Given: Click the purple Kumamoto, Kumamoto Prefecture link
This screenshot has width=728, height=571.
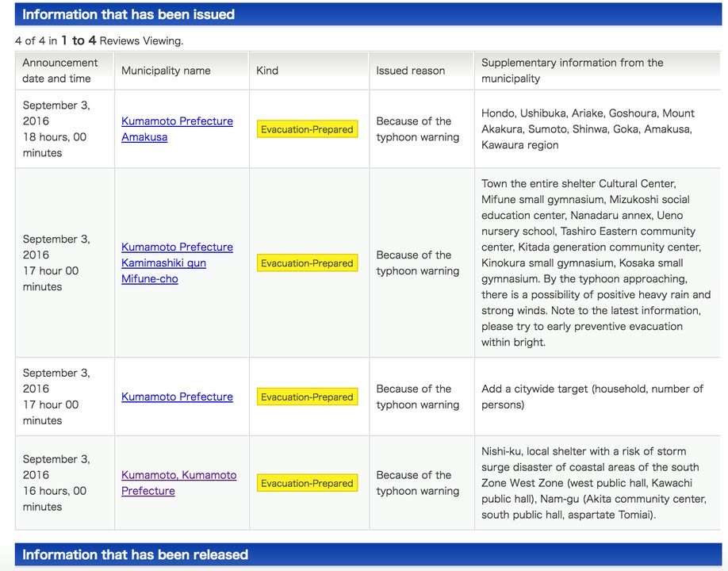Looking at the screenshot, I should tap(178, 482).
